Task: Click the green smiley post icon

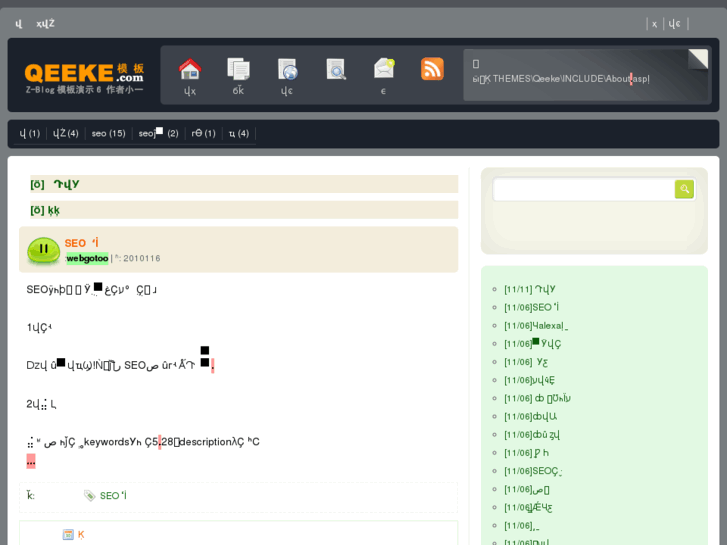Action: 43,250
